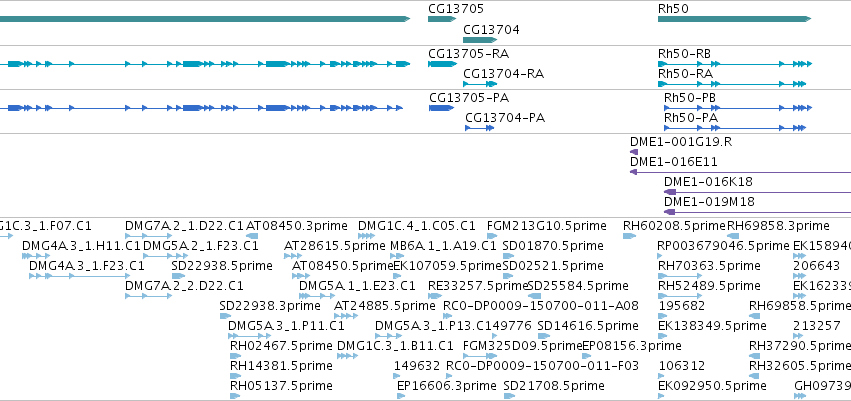Screen dimensions: 851x401
Task: Open the RH60208.5prime EST label
Action: pyautogui.click(x=674, y=226)
